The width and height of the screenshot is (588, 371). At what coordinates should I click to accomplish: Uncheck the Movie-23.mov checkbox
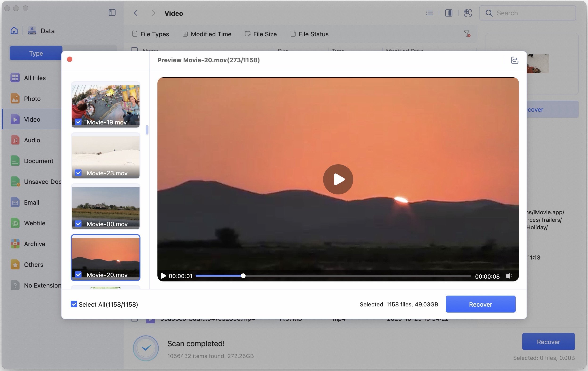click(78, 173)
